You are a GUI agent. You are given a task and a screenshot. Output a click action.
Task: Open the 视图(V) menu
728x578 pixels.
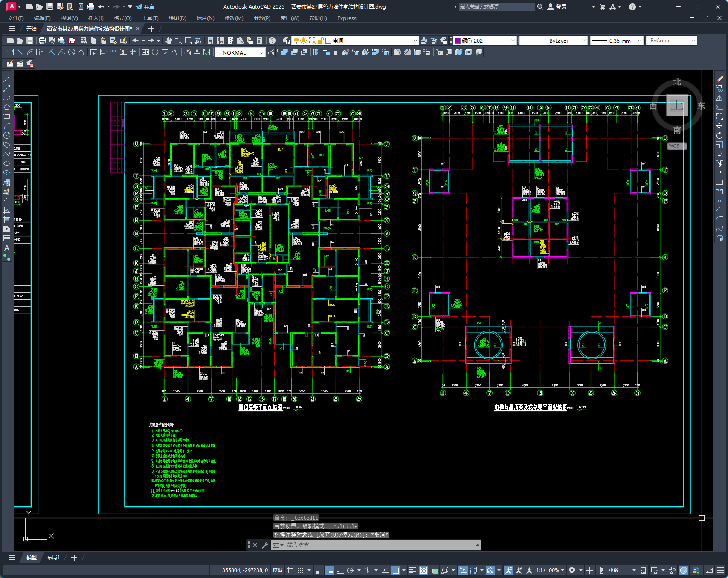(x=69, y=18)
